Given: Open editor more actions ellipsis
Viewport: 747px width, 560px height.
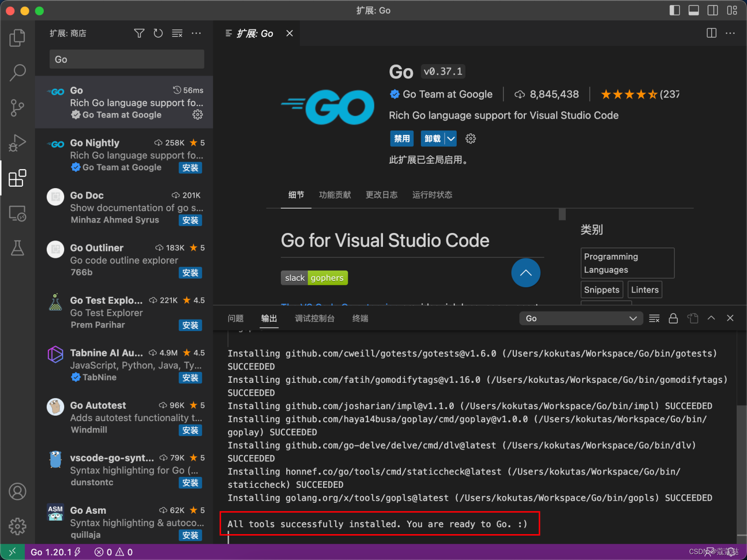Looking at the screenshot, I should (x=730, y=33).
